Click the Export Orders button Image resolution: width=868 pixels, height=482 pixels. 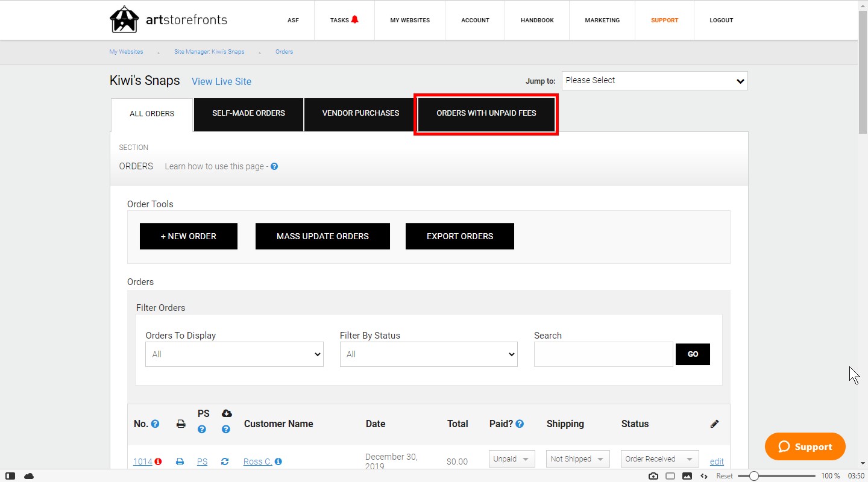point(460,236)
